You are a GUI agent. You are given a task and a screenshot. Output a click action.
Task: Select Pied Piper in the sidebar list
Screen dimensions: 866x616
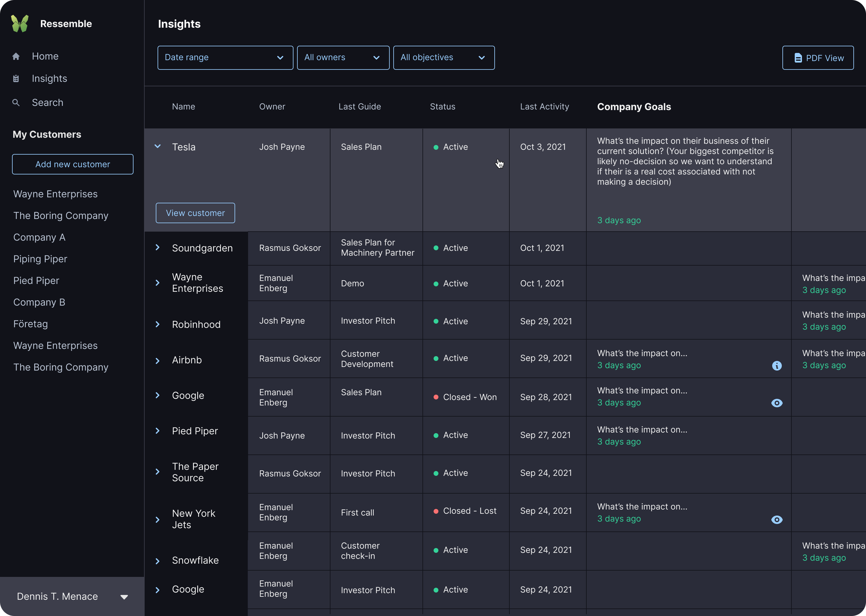(36, 281)
